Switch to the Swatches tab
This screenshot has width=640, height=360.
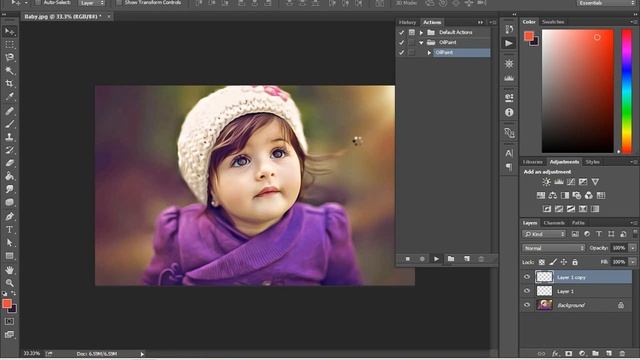tap(553, 22)
